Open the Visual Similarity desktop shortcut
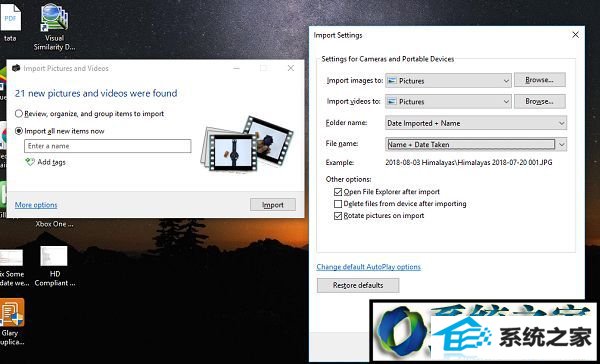Image resolution: width=600 pixels, height=364 pixels. [x=54, y=27]
